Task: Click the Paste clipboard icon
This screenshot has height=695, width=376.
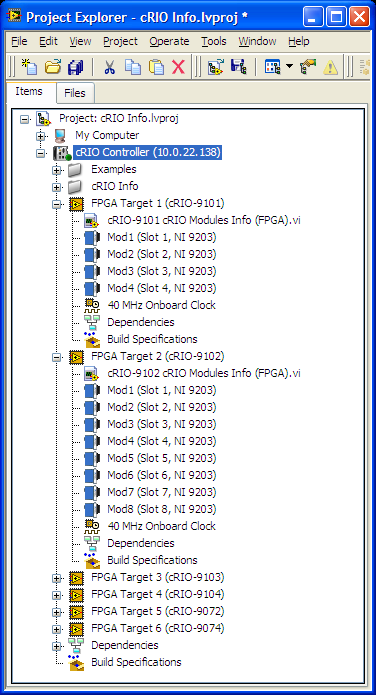Action: tap(156, 67)
